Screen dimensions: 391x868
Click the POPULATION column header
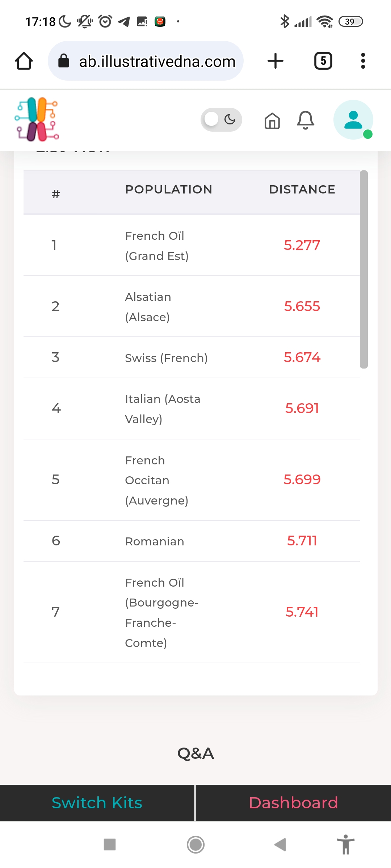[x=169, y=190]
